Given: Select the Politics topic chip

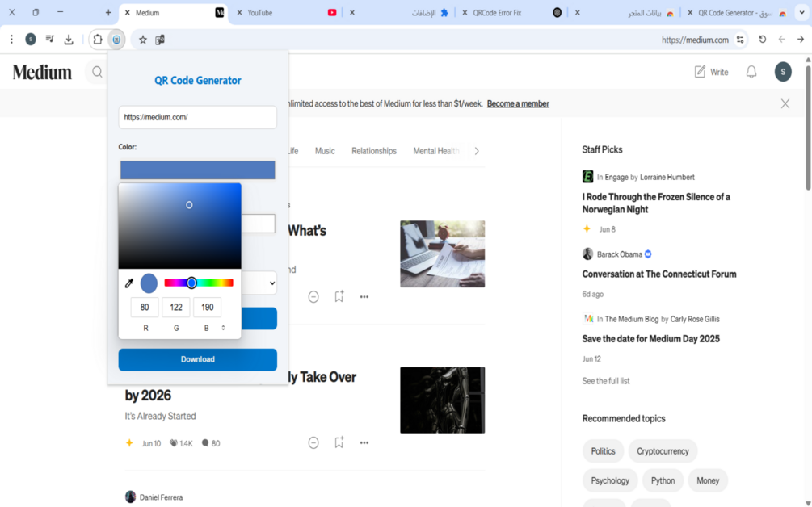Looking at the screenshot, I should tap(604, 451).
